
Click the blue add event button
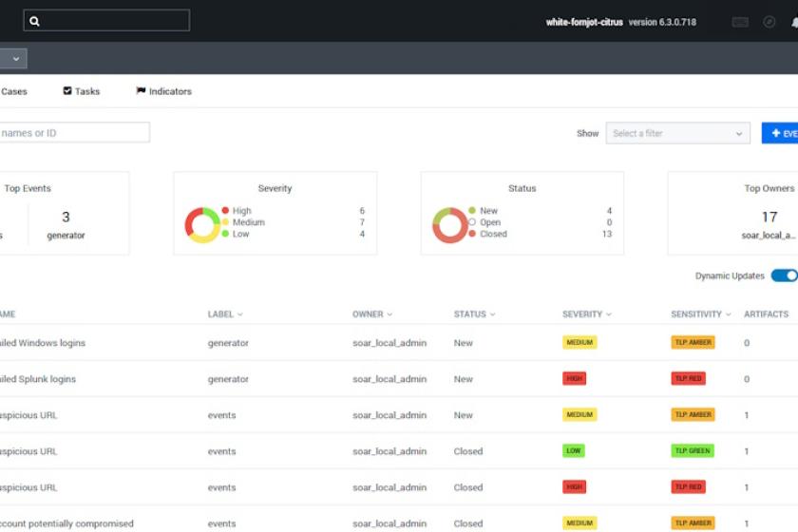[x=780, y=133]
